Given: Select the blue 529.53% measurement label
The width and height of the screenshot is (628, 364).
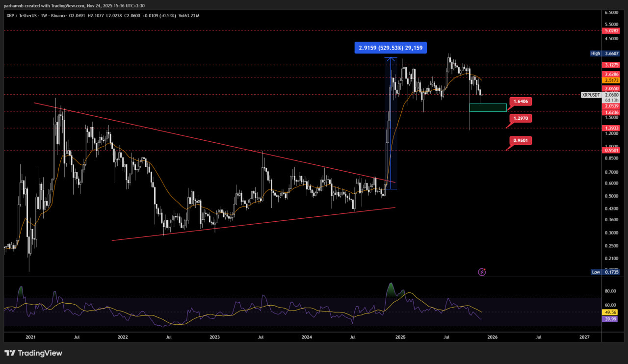Looking at the screenshot, I should pyautogui.click(x=391, y=48).
